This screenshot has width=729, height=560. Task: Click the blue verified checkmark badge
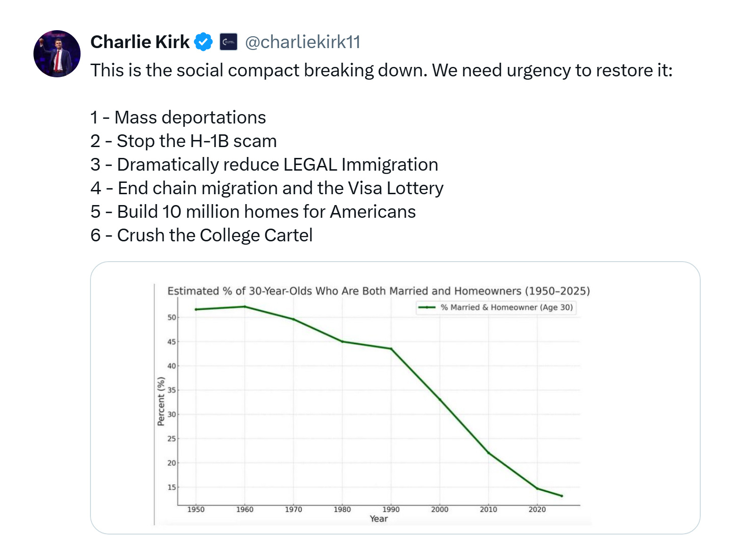coord(204,42)
